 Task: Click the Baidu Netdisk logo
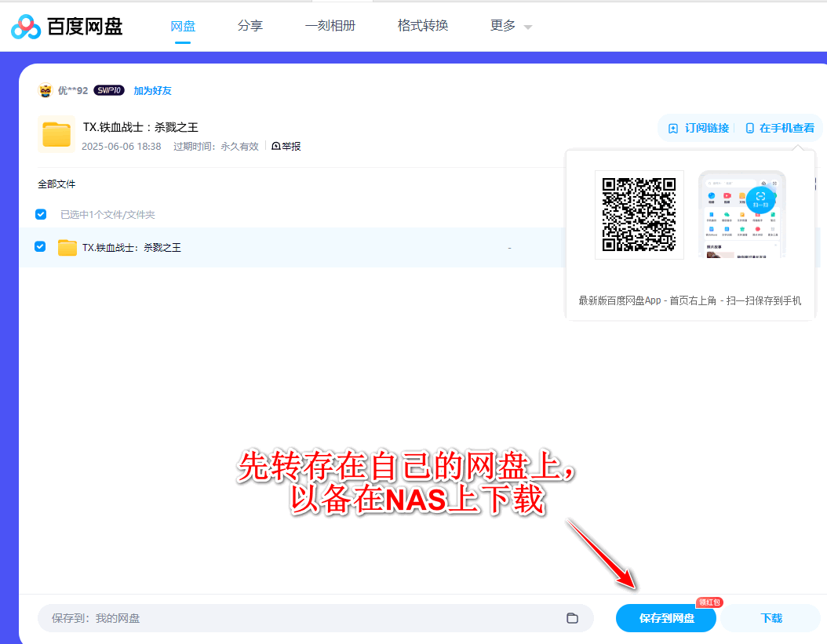tap(67, 27)
